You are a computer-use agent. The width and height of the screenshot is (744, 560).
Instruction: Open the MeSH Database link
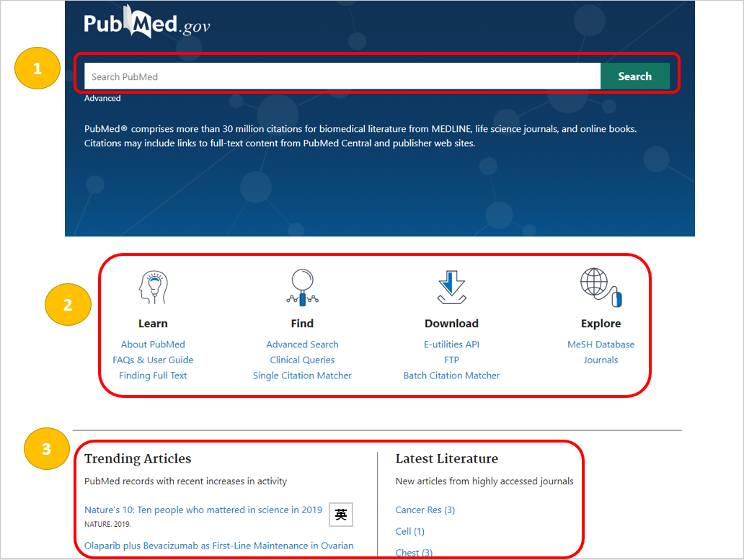601,345
